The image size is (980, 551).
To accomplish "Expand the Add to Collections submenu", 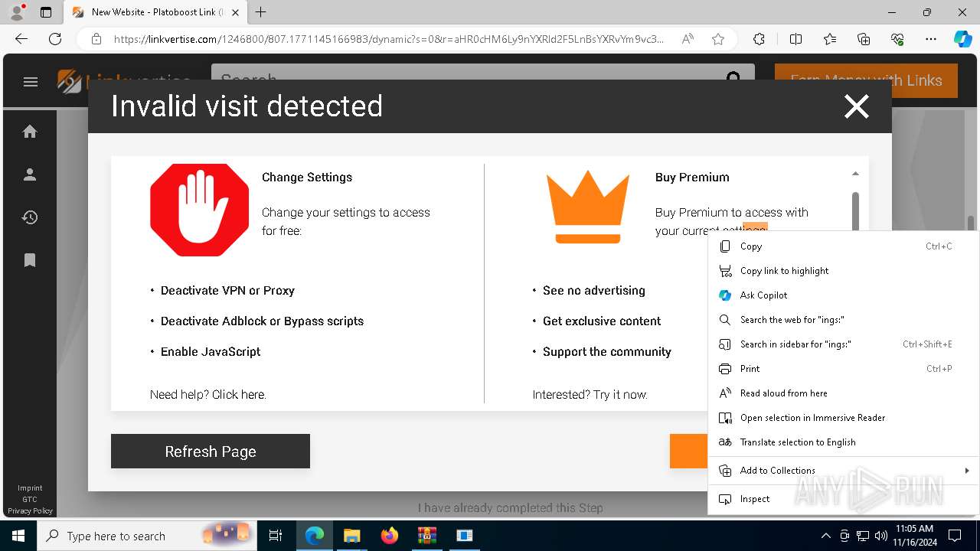I will 844,471.
